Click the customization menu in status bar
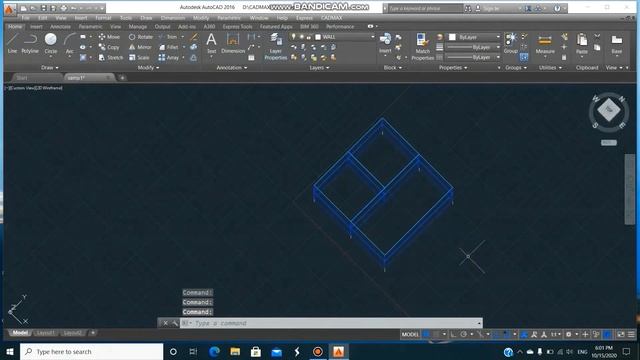The width and height of the screenshot is (640, 360). (x=631, y=334)
